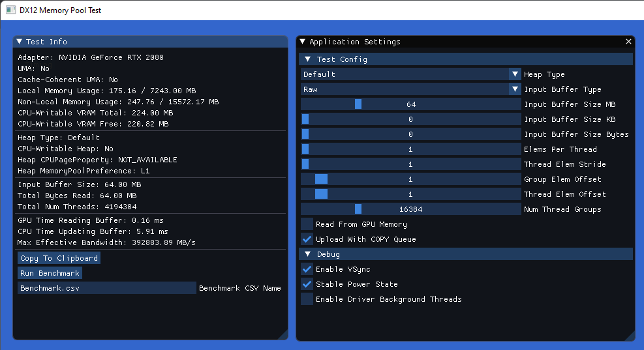
Task: Click the Input Buffer Size MB slider
Action: click(x=410, y=104)
